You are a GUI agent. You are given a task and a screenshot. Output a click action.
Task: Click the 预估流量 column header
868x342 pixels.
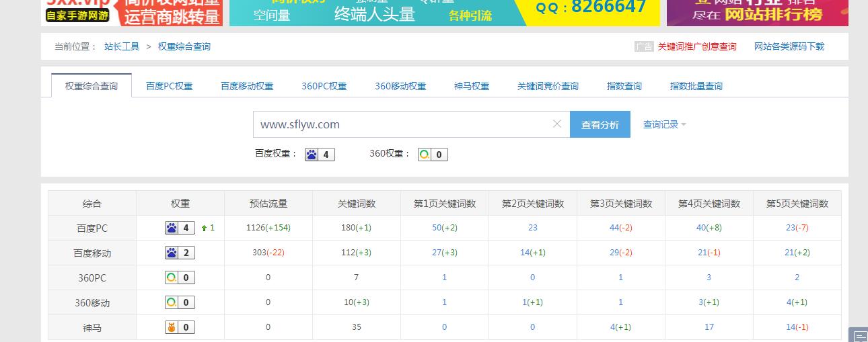pyautogui.click(x=268, y=204)
